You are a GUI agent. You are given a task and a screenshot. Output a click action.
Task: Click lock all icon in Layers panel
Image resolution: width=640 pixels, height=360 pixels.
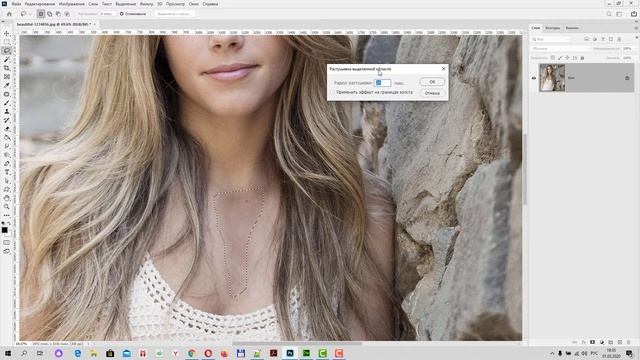coord(582,58)
